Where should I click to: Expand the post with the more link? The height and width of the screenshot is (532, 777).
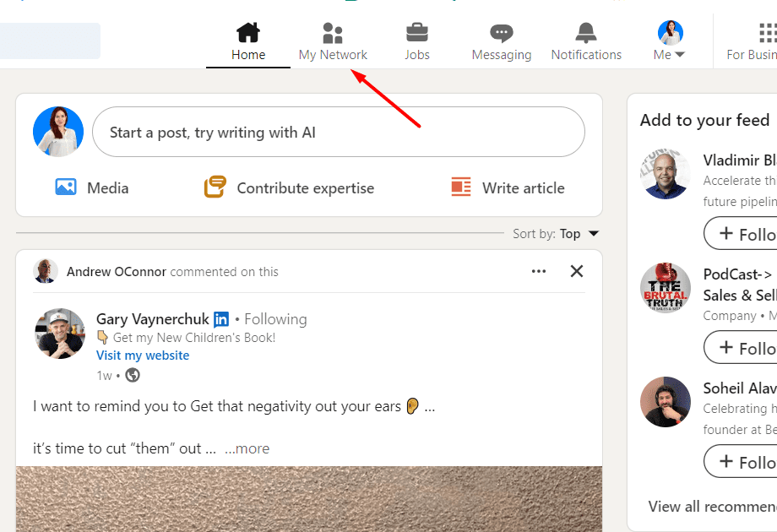coord(247,448)
